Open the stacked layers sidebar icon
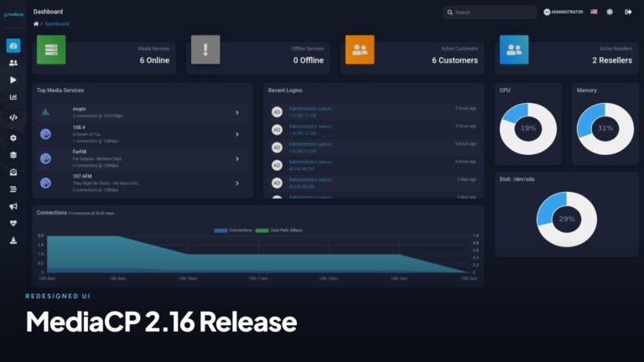644x362 pixels. tap(13, 155)
